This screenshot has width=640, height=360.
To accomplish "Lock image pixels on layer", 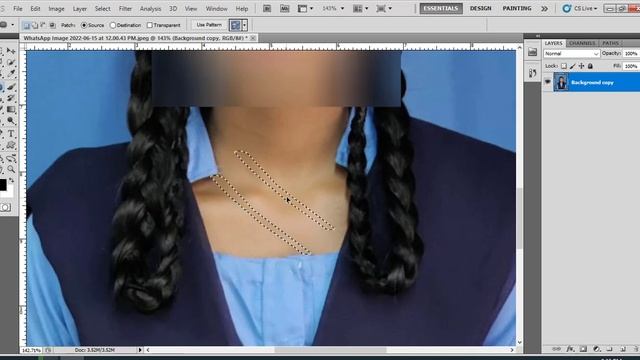I will 573,66.
